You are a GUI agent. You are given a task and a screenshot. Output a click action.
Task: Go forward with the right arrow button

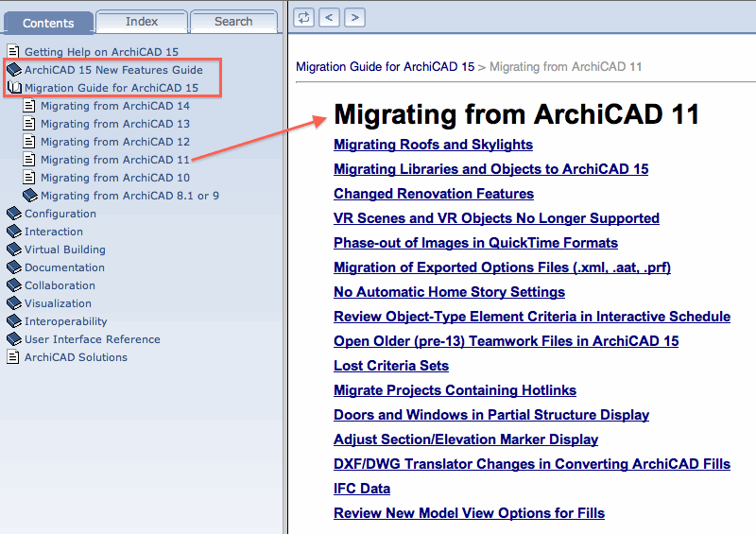point(355,18)
